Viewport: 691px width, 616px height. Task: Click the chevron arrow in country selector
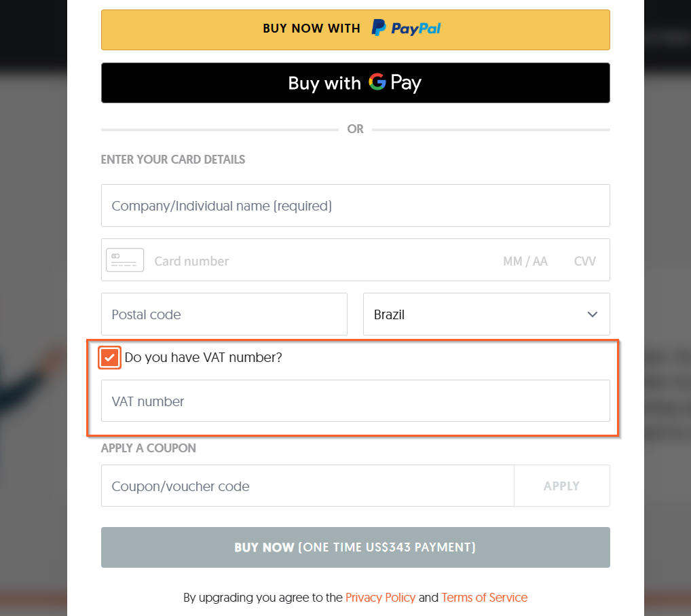pos(592,314)
